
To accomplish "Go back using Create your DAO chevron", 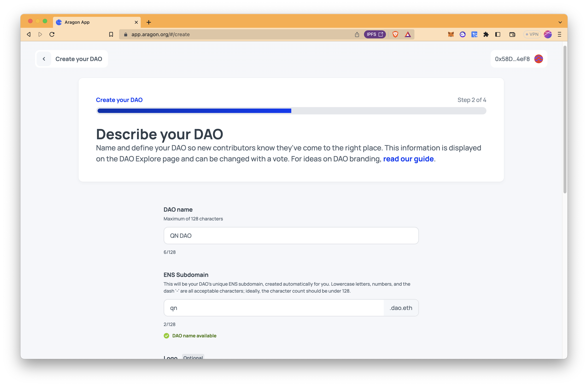I will coord(44,59).
